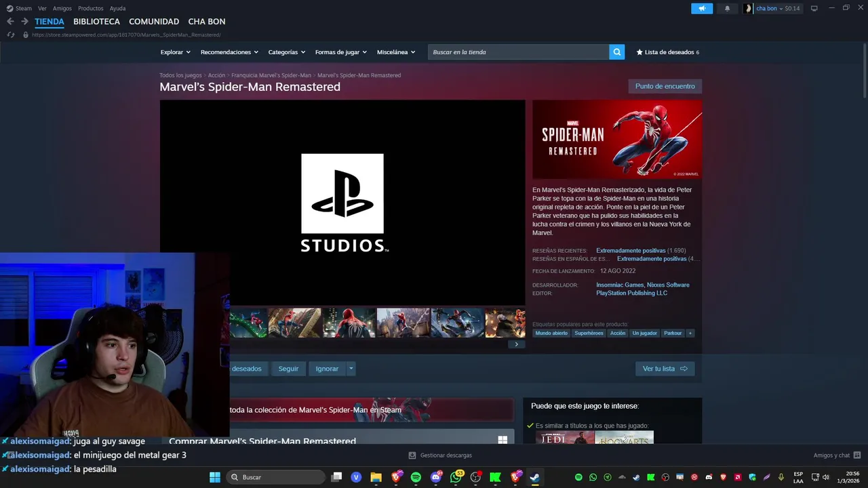Expand more tags with the plus button

click(x=690, y=333)
